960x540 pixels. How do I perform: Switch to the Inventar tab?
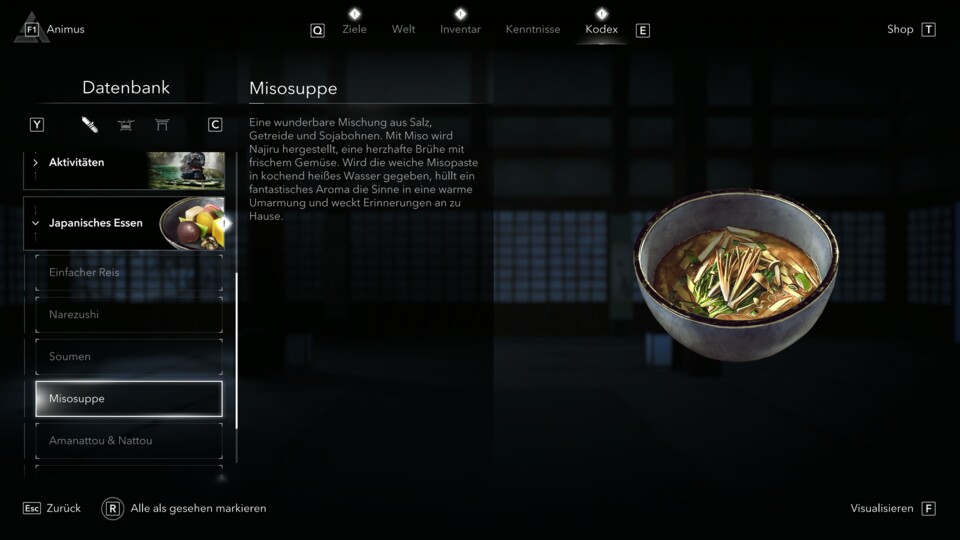click(460, 29)
